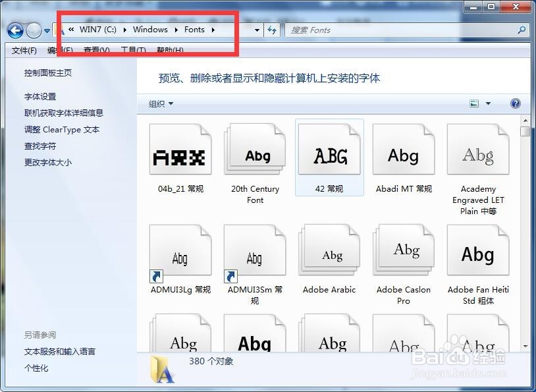
Task: Select Adobe Fan Heiti Std 粗体 icon
Action: click(x=478, y=250)
